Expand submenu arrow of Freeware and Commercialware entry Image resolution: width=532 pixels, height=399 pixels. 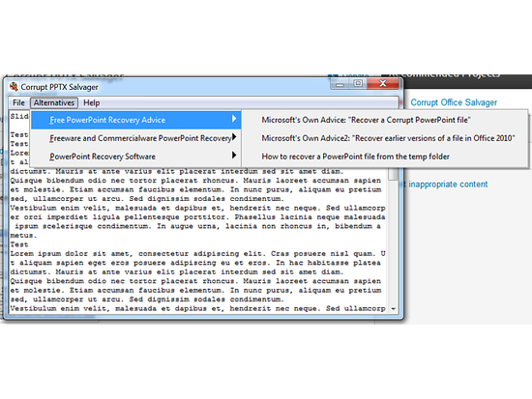pyautogui.click(x=234, y=137)
